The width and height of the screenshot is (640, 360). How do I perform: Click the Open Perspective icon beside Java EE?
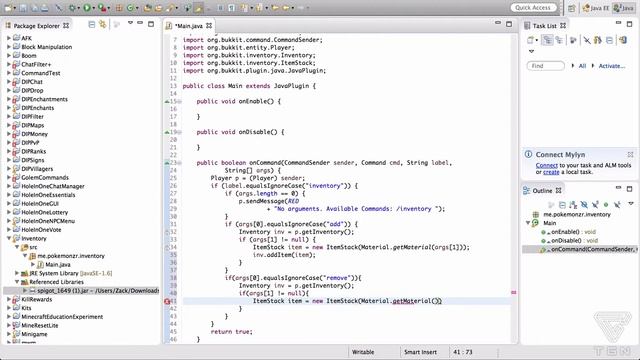pyautogui.click(x=572, y=8)
